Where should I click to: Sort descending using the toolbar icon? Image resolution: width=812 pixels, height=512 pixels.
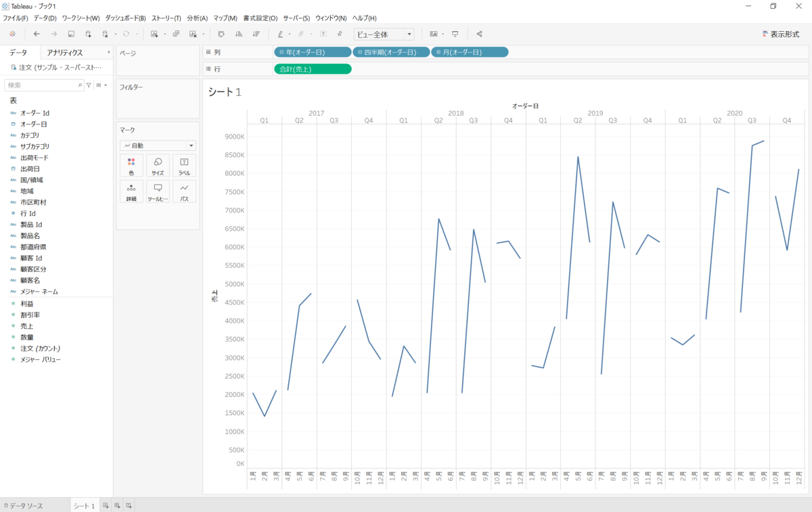tap(256, 34)
